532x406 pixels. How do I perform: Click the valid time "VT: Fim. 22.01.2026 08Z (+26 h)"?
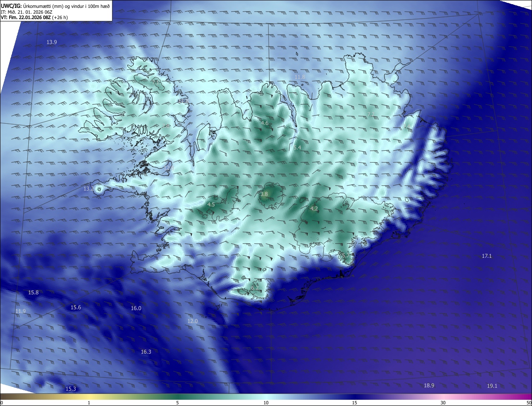[34, 17]
